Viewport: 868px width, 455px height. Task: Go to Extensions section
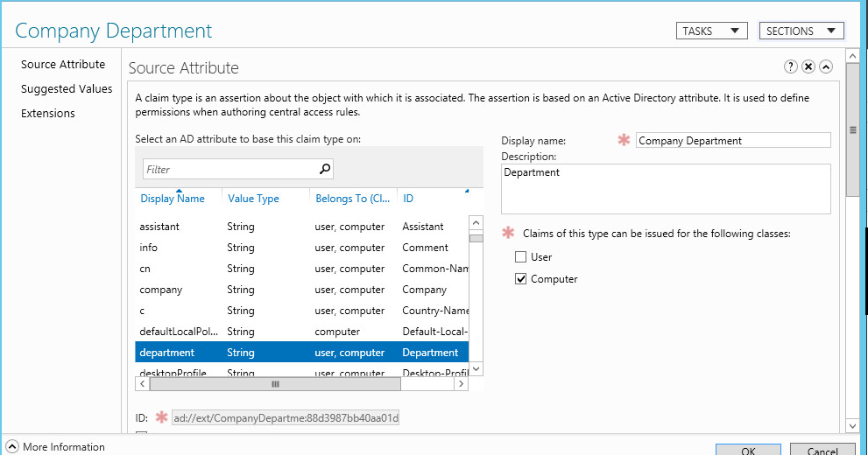click(x=48, y=114)
